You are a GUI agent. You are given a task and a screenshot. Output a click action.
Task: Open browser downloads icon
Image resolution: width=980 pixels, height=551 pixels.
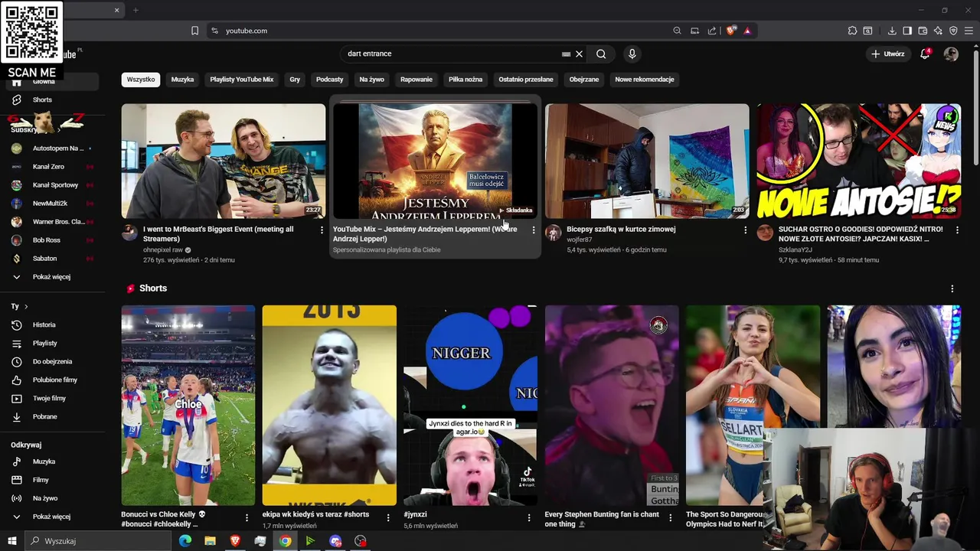(892, 31)
